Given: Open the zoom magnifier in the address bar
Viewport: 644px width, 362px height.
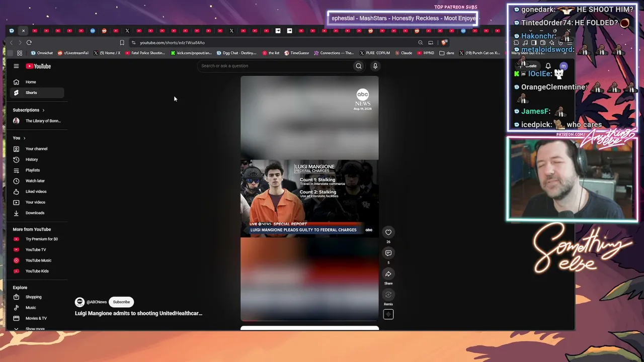Looking at the screenshot, I should coord(420,43).
